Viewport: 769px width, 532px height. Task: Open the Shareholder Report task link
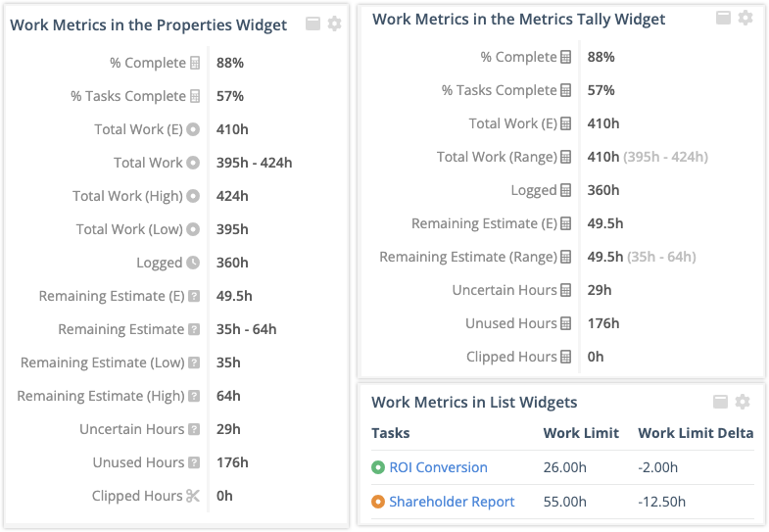click(452, 502)
